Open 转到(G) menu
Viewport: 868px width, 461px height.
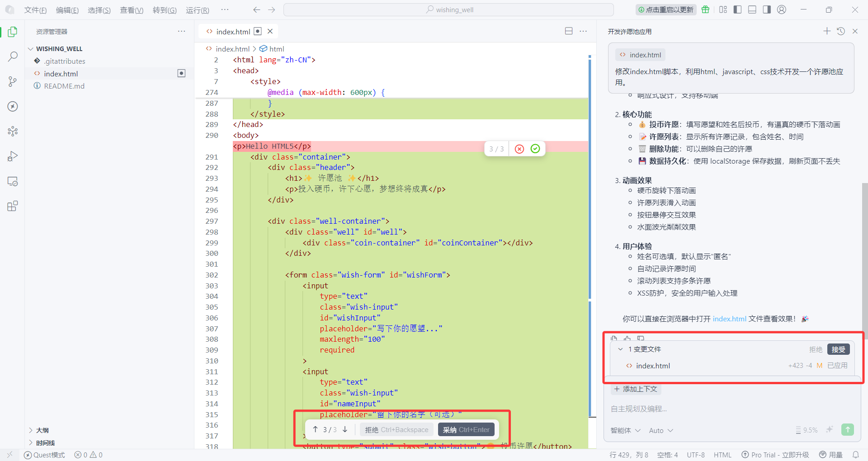[165, 10]
